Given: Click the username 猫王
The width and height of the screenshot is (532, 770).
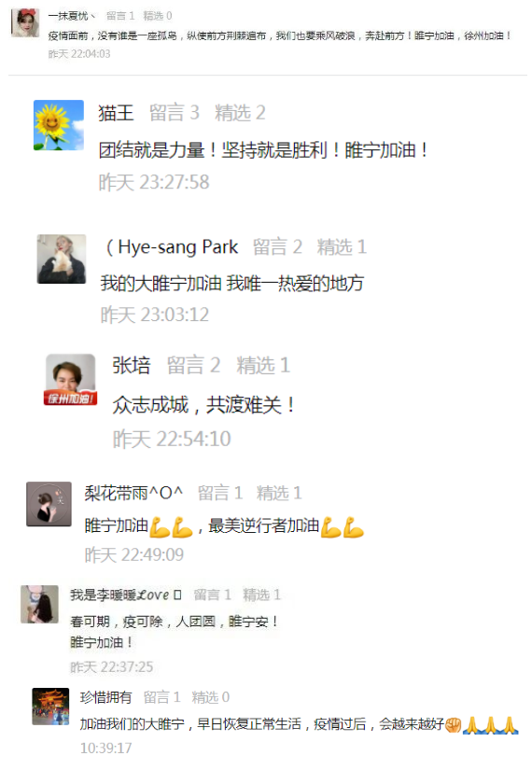Looking at the screenshot, I should [x=116, y=113].
